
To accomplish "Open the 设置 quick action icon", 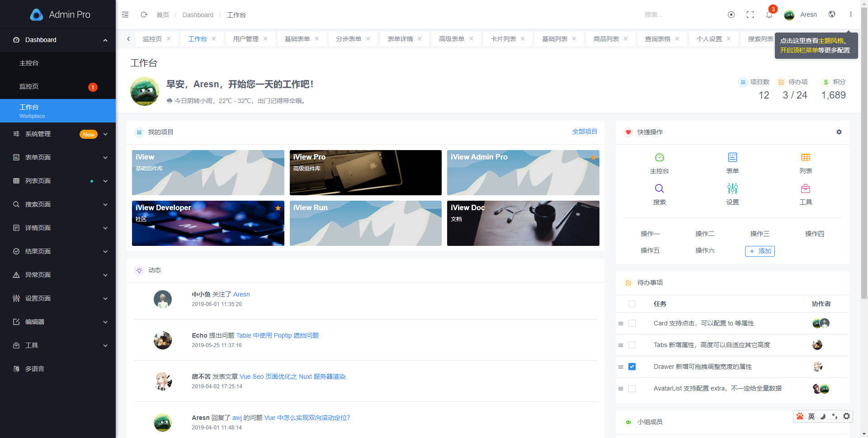I will click(732, 188).
